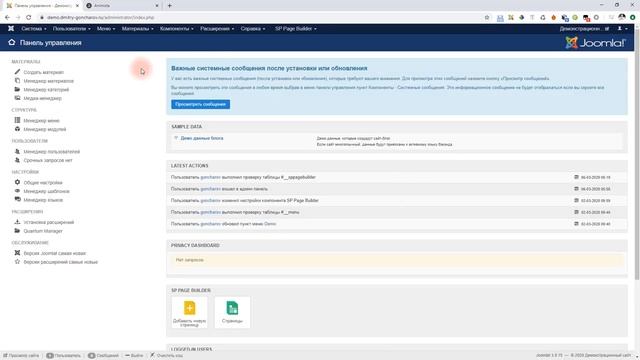Open Менеджер языков link
The width and height of the screenshot is (640, 360).
pyautogui.click(x=43, y=200)
